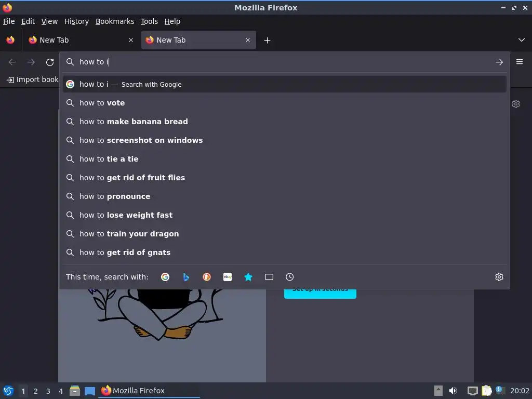Click Mozilla Firefox taskbar window button
Screen dimensions: 532x399
point(149,391)
